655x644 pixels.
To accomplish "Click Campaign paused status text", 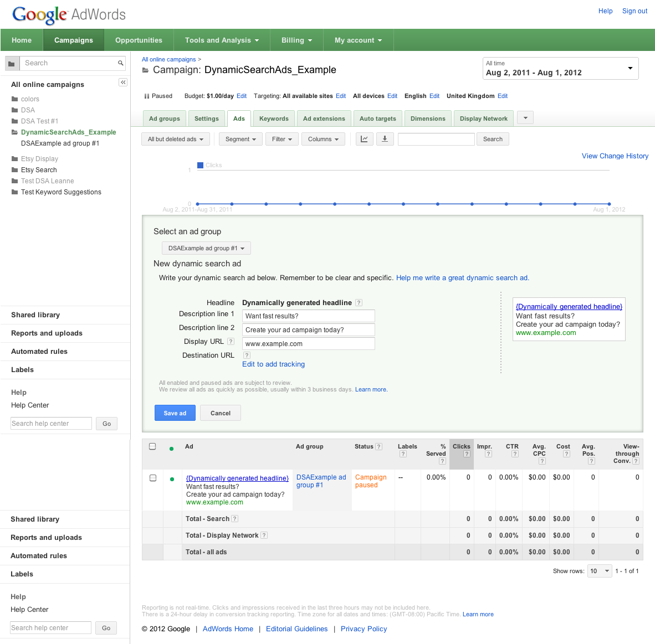I will click(371, 481).
